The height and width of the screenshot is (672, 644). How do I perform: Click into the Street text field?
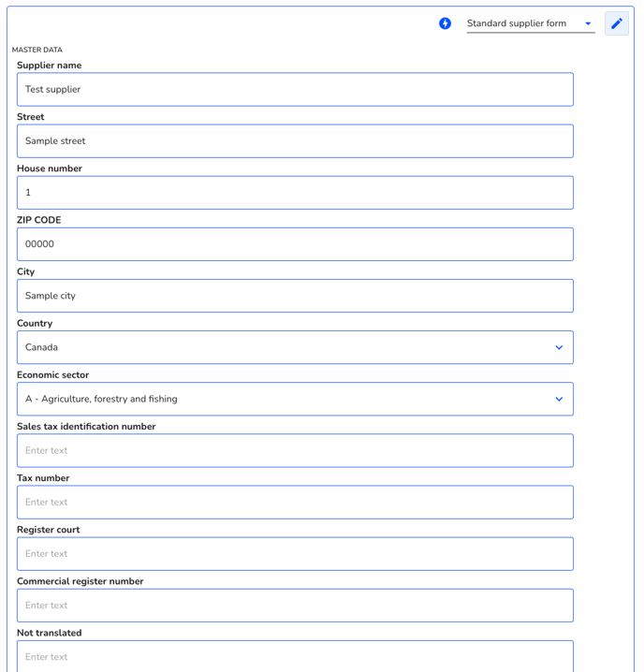pos(295,141)
